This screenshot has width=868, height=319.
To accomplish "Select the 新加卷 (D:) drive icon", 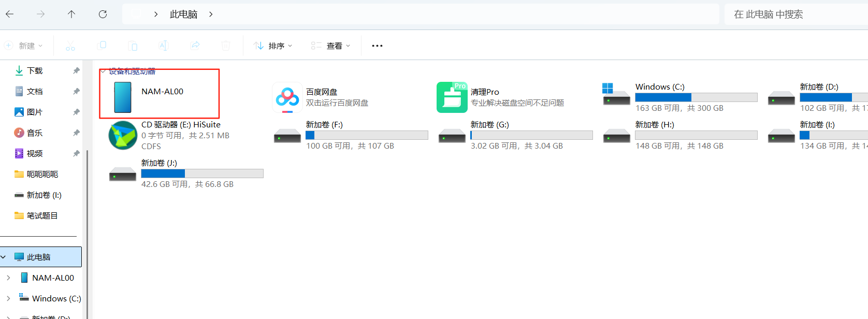I will click(782, 98).
